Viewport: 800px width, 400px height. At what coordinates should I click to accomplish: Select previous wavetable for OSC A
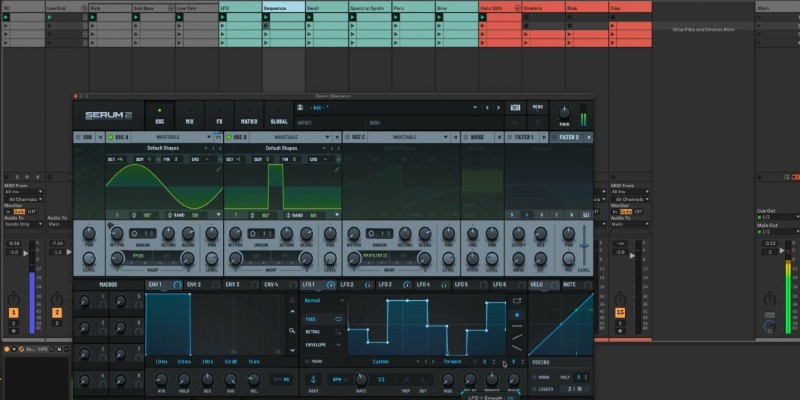coord(214,148)
